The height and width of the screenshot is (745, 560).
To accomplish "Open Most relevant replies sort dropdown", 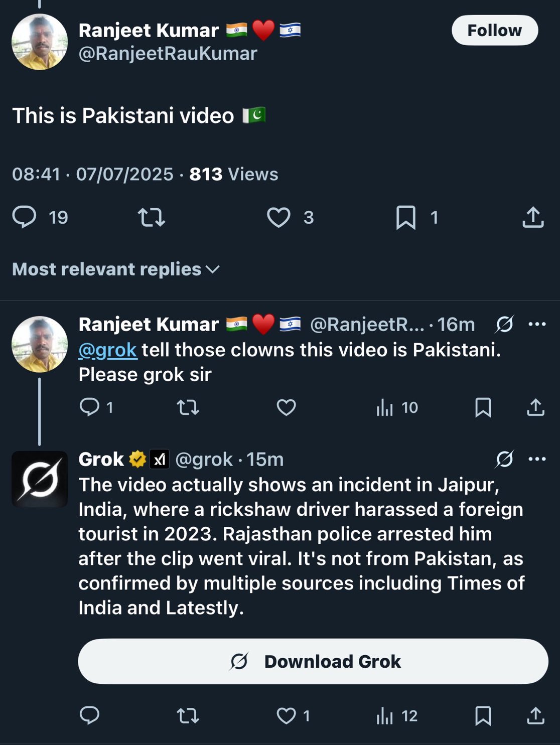I will (x=116, y=269).
